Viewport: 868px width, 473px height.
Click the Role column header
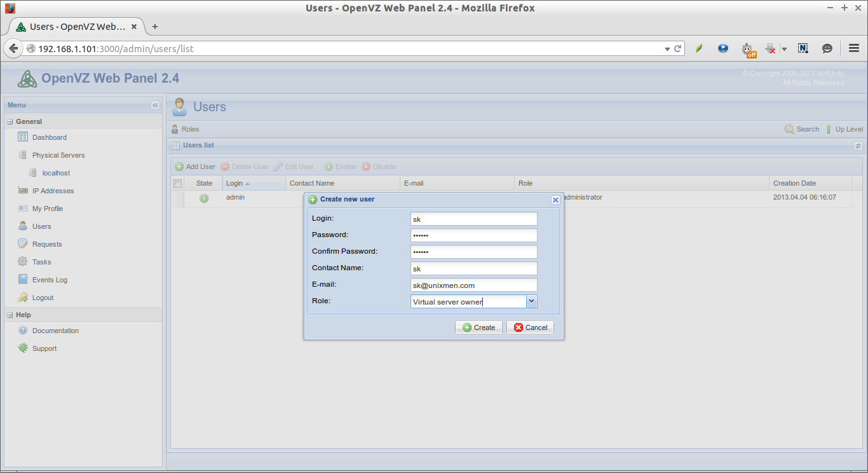tap(642, 183)
